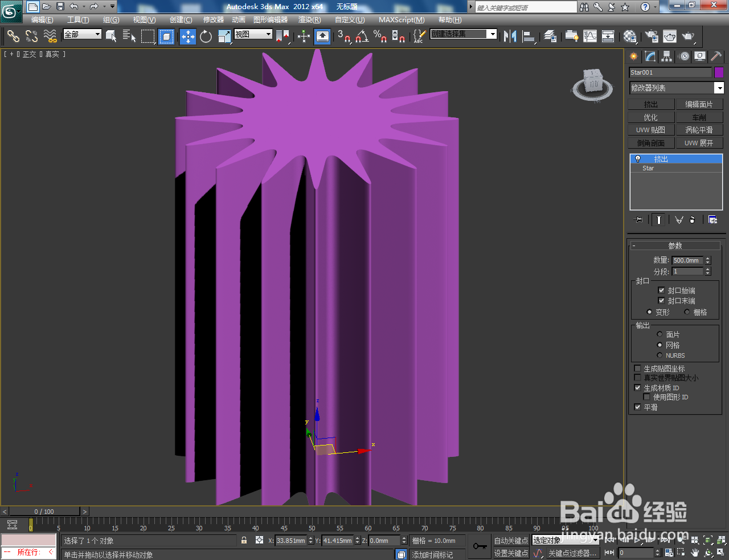Toggle 封口始端 checkbox

661,290
